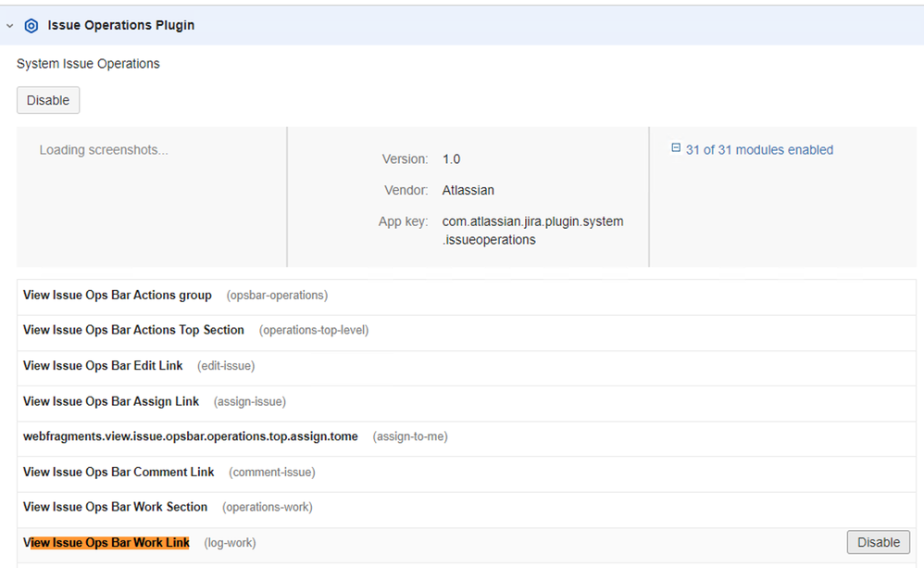Click the (assign-to-me) module key
924x568 pixels.
pos(410,436)
